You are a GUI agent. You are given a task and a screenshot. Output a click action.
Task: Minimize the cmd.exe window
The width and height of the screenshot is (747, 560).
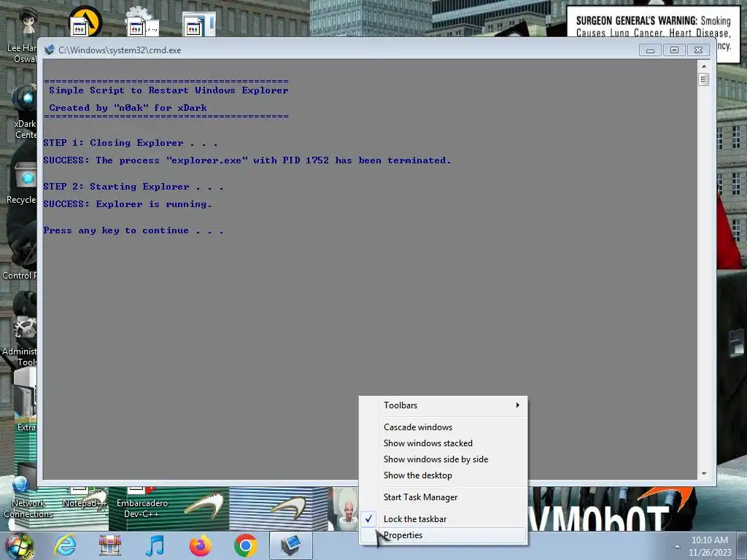(650, 50)
